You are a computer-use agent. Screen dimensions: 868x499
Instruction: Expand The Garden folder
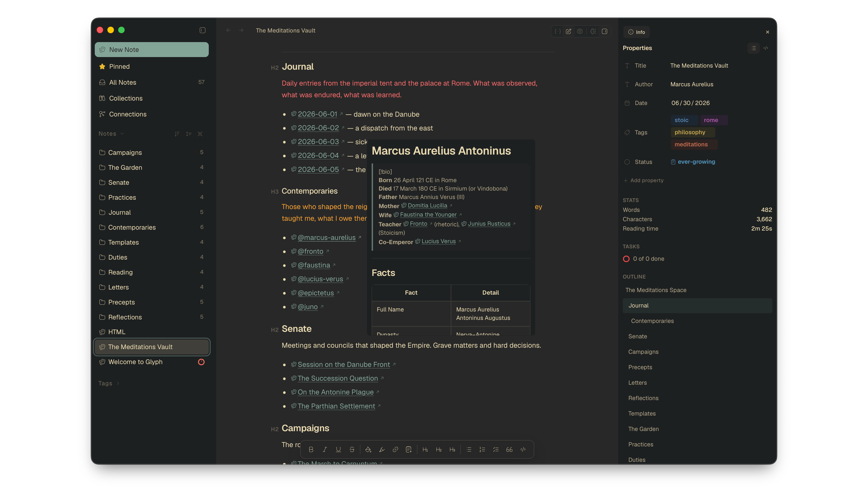point(152,167)
